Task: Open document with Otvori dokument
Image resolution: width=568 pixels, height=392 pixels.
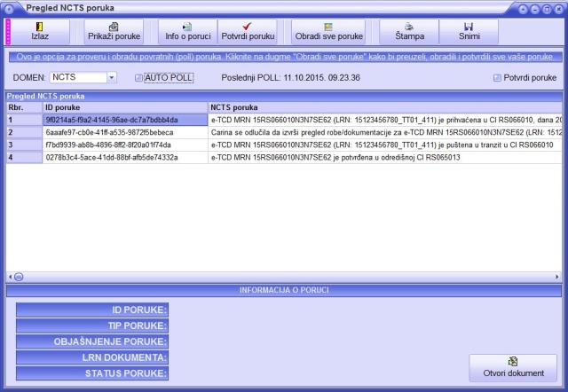Action: [513, 368]
